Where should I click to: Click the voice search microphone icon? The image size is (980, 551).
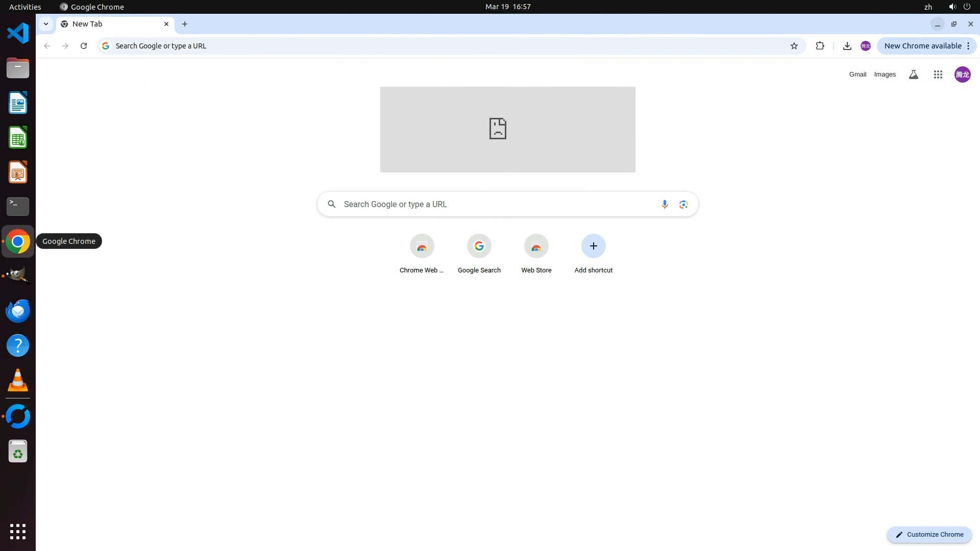[x=665, y=204]
